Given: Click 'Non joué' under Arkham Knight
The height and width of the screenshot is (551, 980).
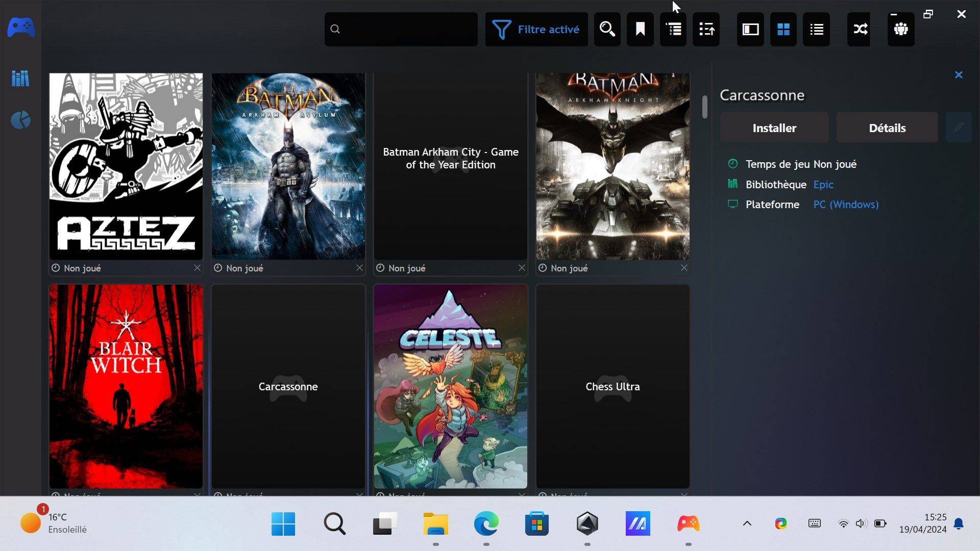Looking at the screenshot, I should pyautogui.click(x=569, y=268).
